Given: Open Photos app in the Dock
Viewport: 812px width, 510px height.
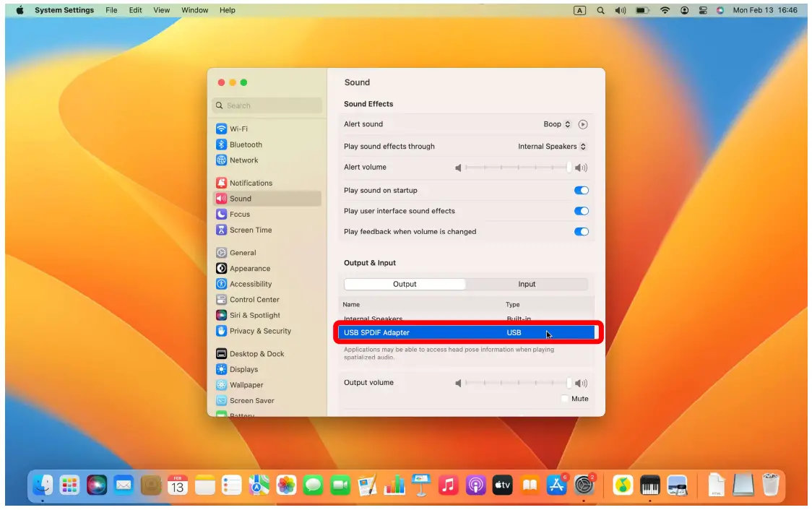Looking at the screenshot, I should (x=286, y=485).
